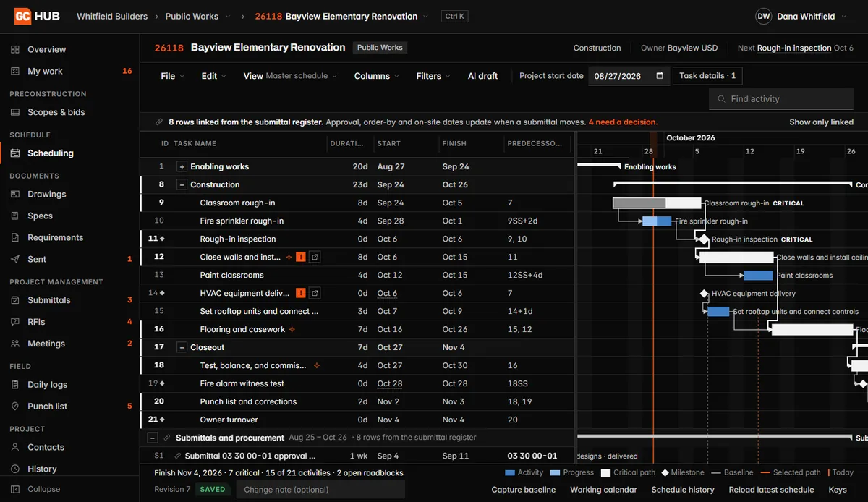This screenshot has height=502, width=868.
Task: Open the Columns menu
Action: click(377, 75)
